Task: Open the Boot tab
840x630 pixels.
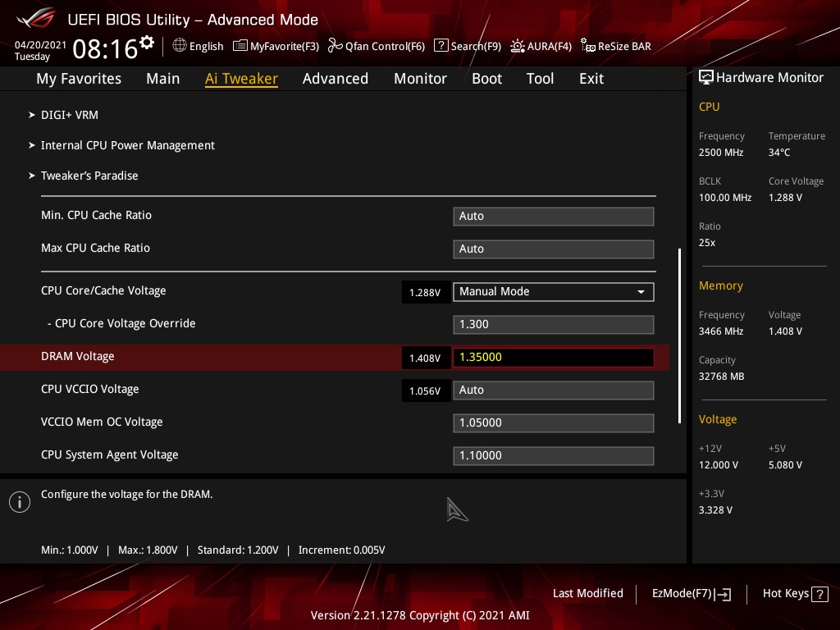Action: [x=487, y=79]
